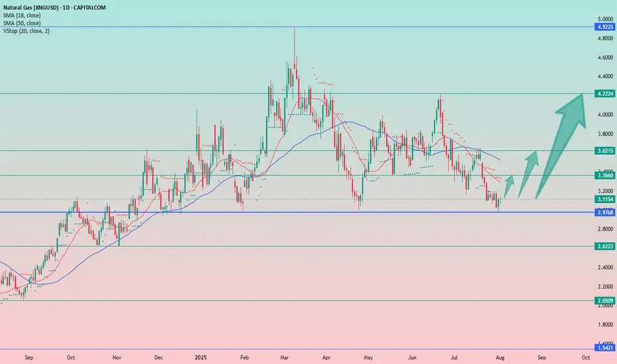Click the 2.4000 price axis tick
Viewport: 617px width, 364px height.
605,267
